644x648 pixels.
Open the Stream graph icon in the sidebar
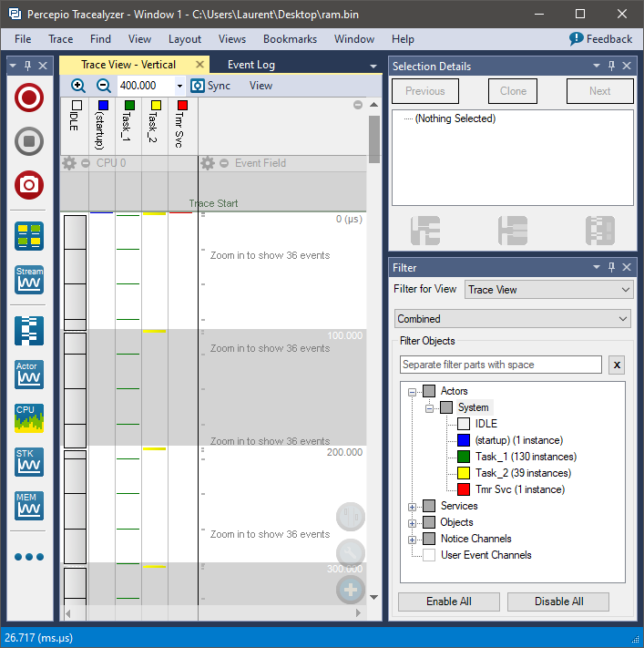(29, 280)
